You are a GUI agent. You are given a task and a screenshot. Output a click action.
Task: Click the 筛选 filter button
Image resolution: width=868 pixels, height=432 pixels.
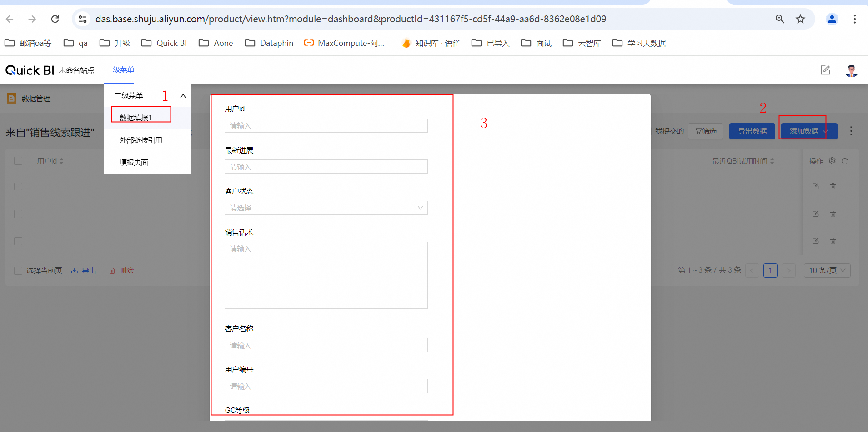click(706, 131)
